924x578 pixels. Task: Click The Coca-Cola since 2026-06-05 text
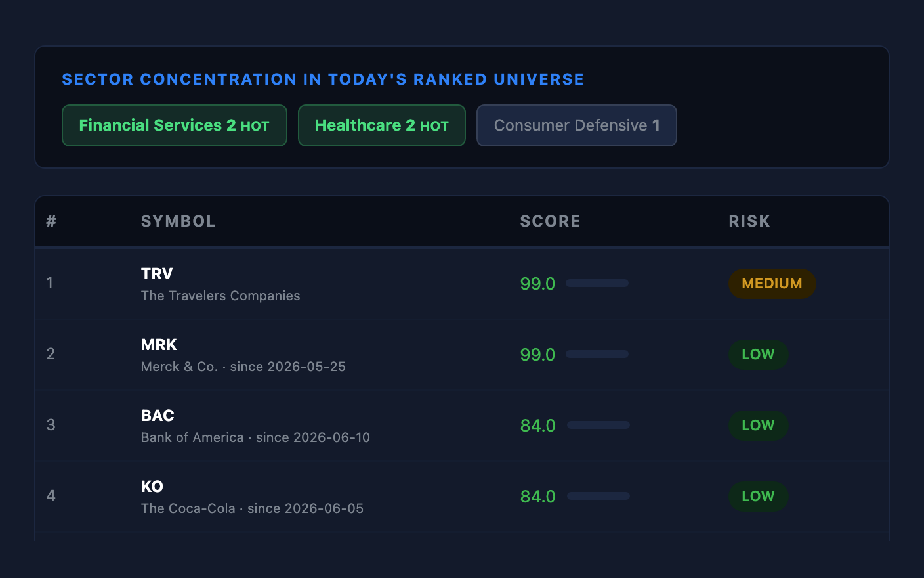click(253, 508)
